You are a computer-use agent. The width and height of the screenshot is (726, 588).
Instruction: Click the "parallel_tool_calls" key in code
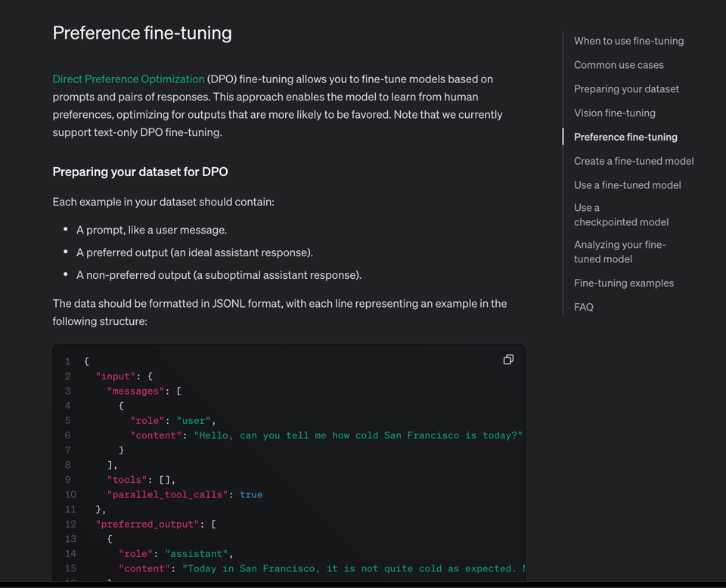click(167, 495)
